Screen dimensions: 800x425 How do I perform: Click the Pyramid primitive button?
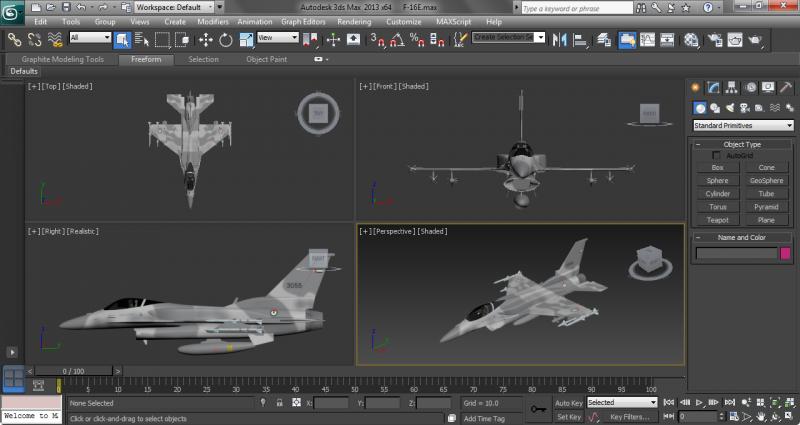pyautogui.click(x=766, y=207)
